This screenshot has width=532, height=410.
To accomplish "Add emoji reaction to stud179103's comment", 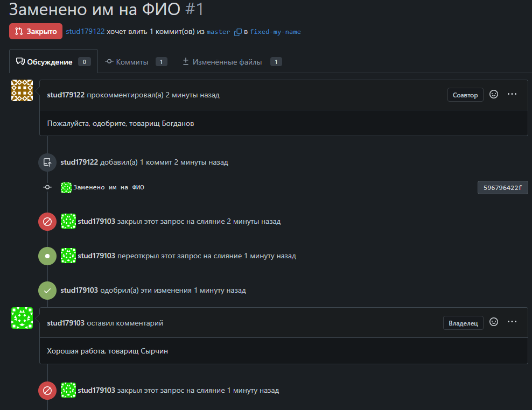I will pyautogui.click(x=494, y=322).
